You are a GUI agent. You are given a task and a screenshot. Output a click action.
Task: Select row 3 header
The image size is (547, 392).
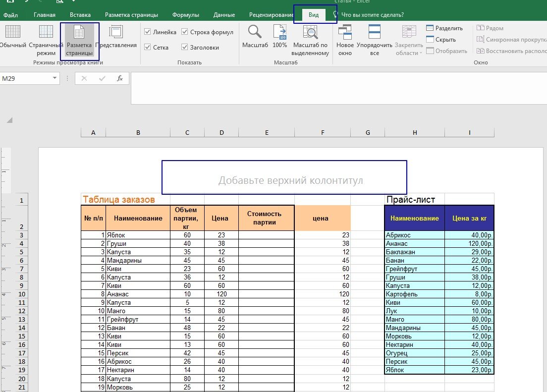click(22, 235)
